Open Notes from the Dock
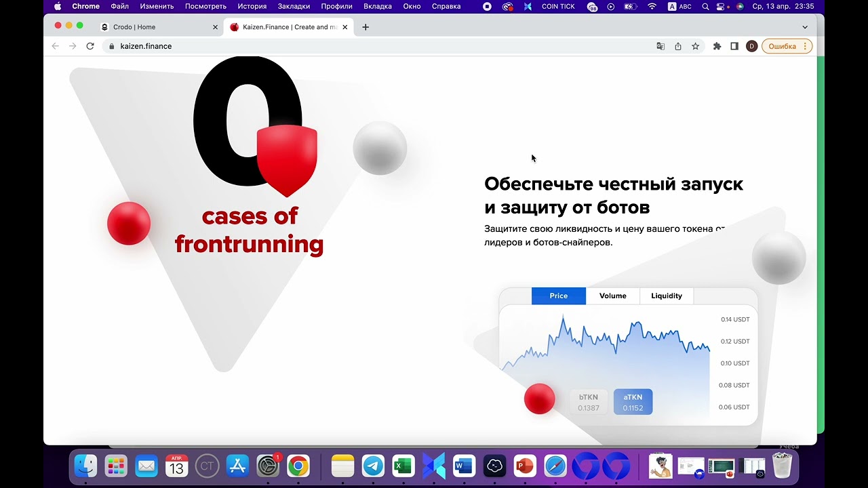The height and width of the screenshot is (488, 868). point(343,466)
